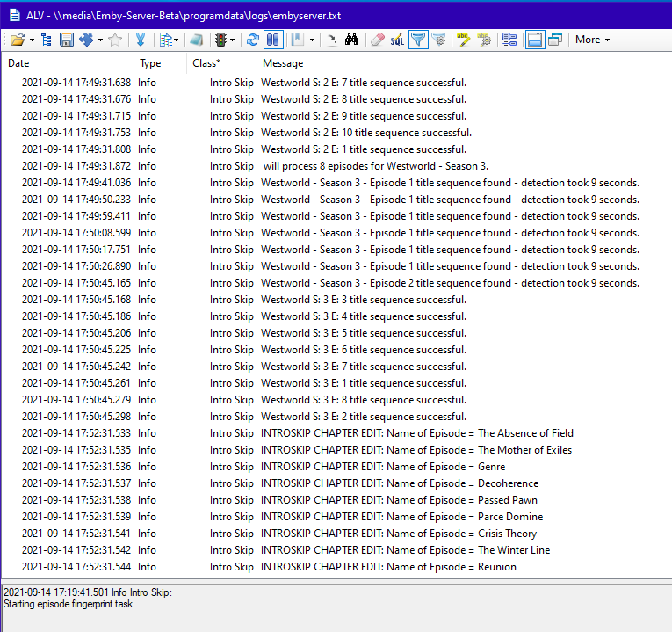Click the bookmark toolbar icon
This screenshot has width=672, height=632.
[298, 40]
